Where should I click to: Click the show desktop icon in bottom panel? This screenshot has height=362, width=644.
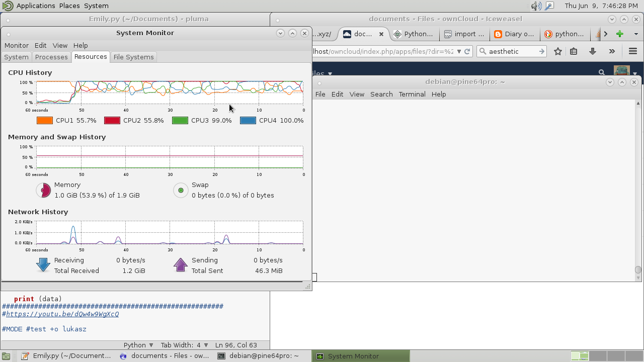coord(6,356)
